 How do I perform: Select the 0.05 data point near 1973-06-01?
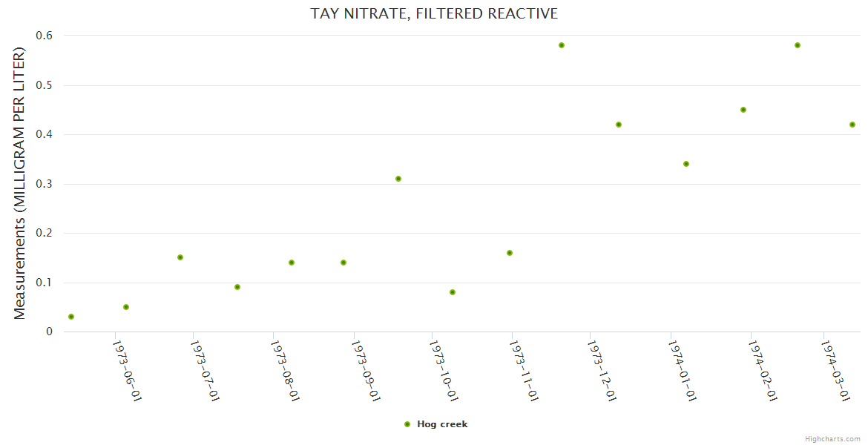126,307
